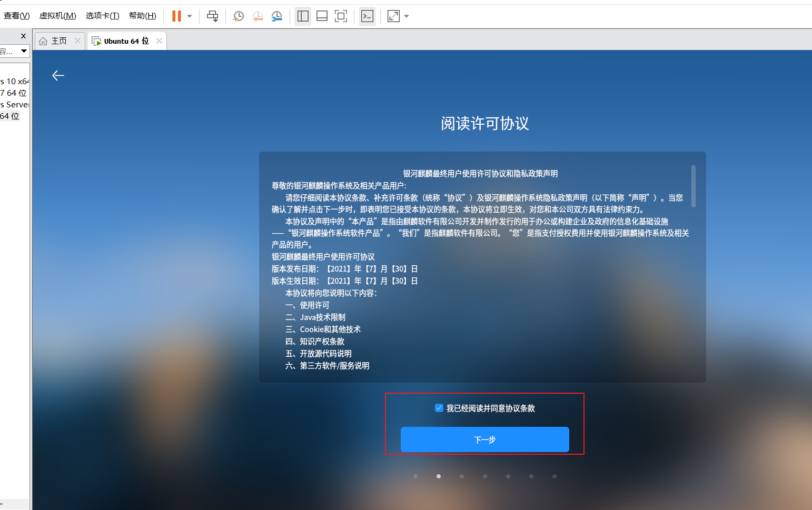The width and height of the screenshot is (812, 510).
Task: Click the 尊敬的银河麒麟操作系统及相关产品用户 line
Action: pyautogui.click(x=339, y=186)
